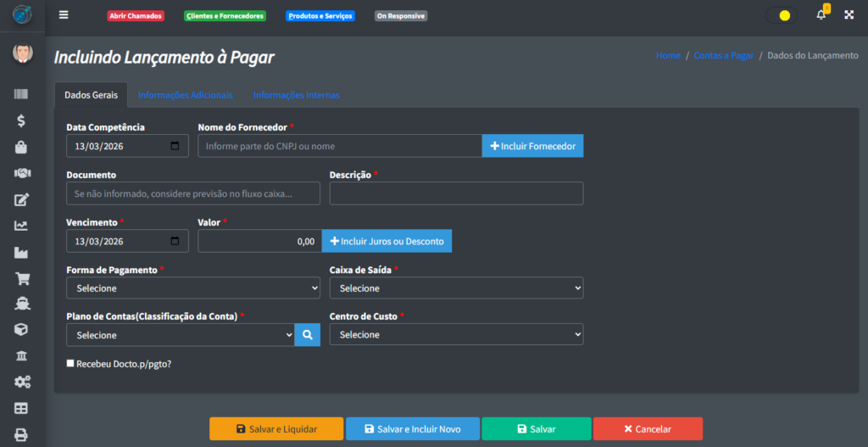Click the notification bell icon
The image size is (868, 447).
pyautogui.click(x=821, y=15)
